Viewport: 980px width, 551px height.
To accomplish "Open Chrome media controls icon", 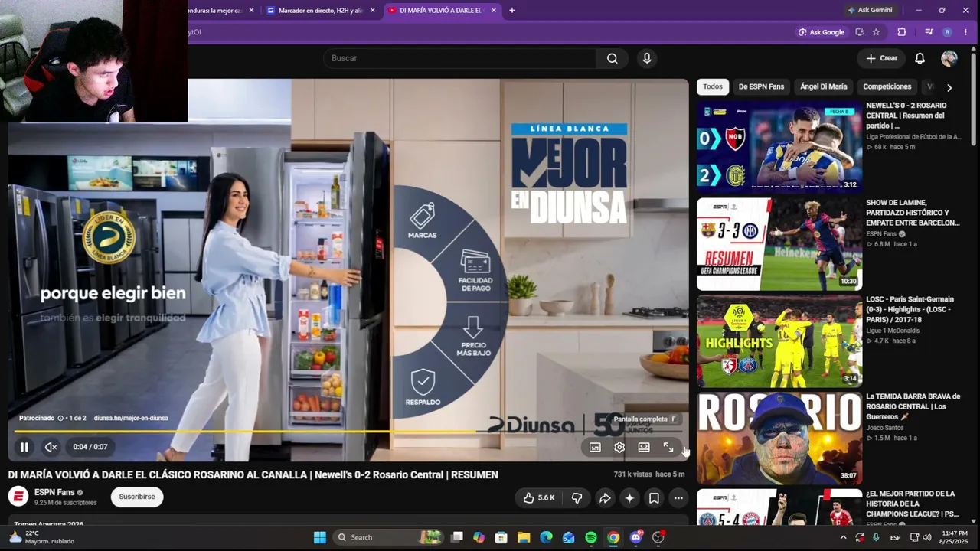I will tap(929, 32).
